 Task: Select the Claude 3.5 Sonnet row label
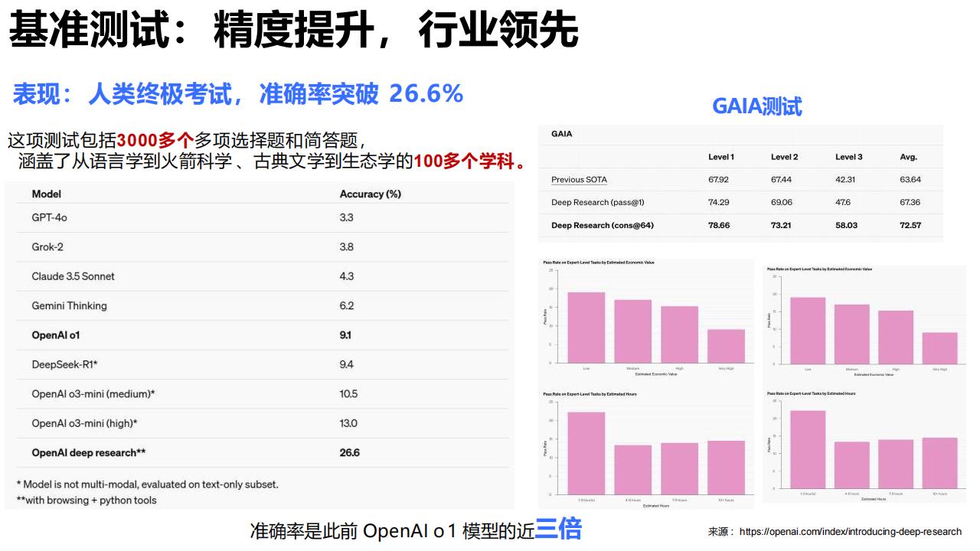point(73,276)
